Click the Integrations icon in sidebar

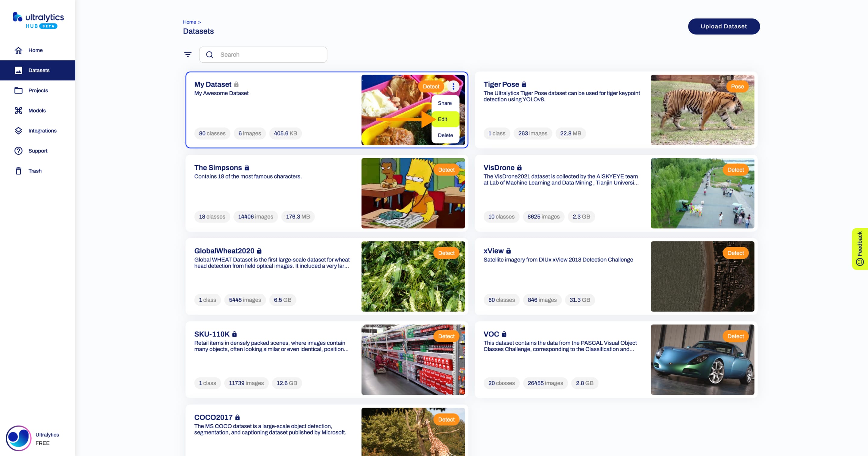(18, 130)
